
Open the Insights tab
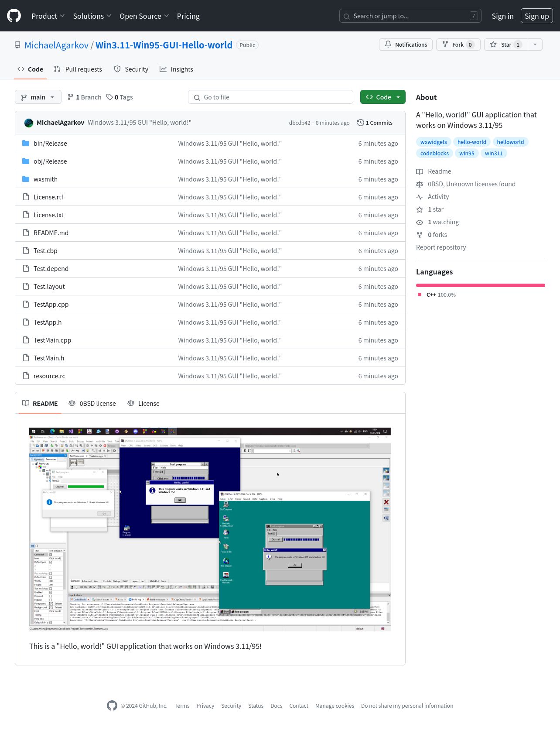coord(176,69)
